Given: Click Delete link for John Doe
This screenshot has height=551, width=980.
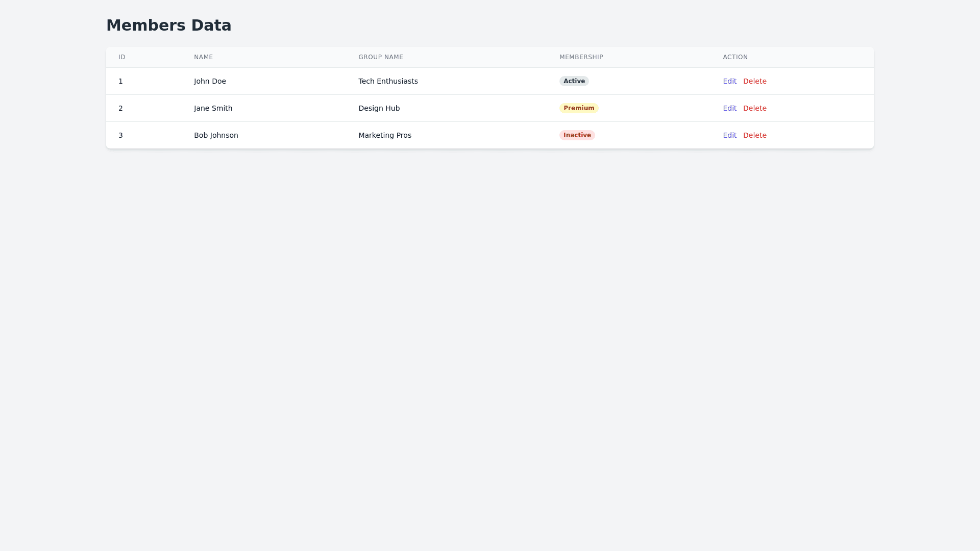Looking at the screenshot, I should (x=754, y=81).
